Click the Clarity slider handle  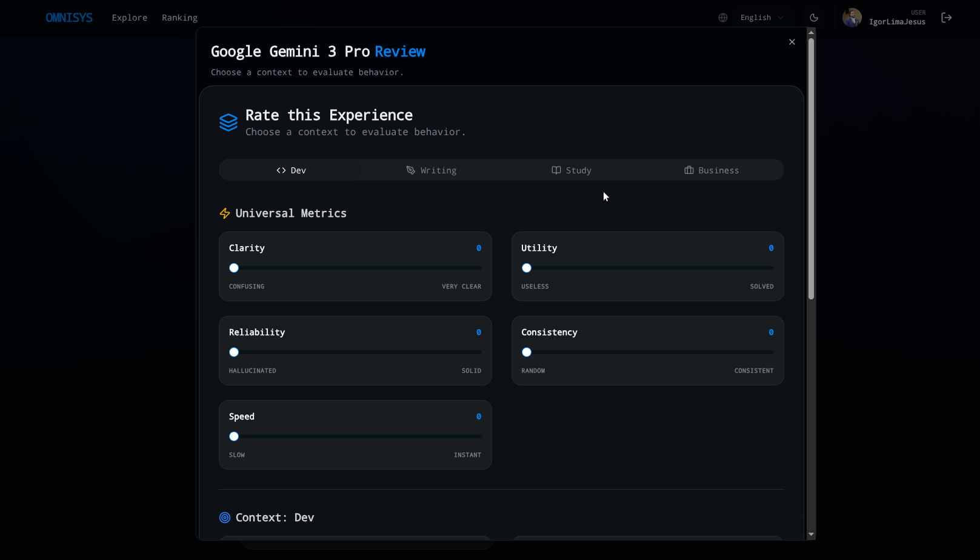(x=234, y=267)
